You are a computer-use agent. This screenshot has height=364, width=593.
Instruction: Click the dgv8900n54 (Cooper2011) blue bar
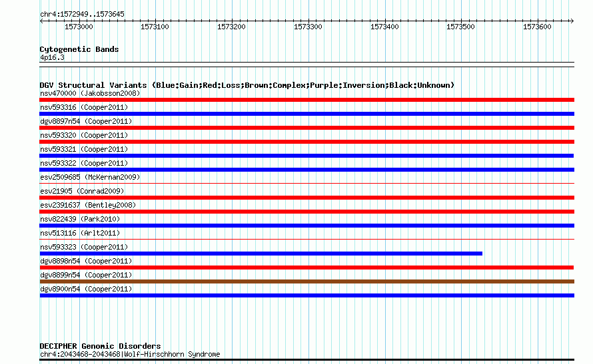tap(306, 295)
